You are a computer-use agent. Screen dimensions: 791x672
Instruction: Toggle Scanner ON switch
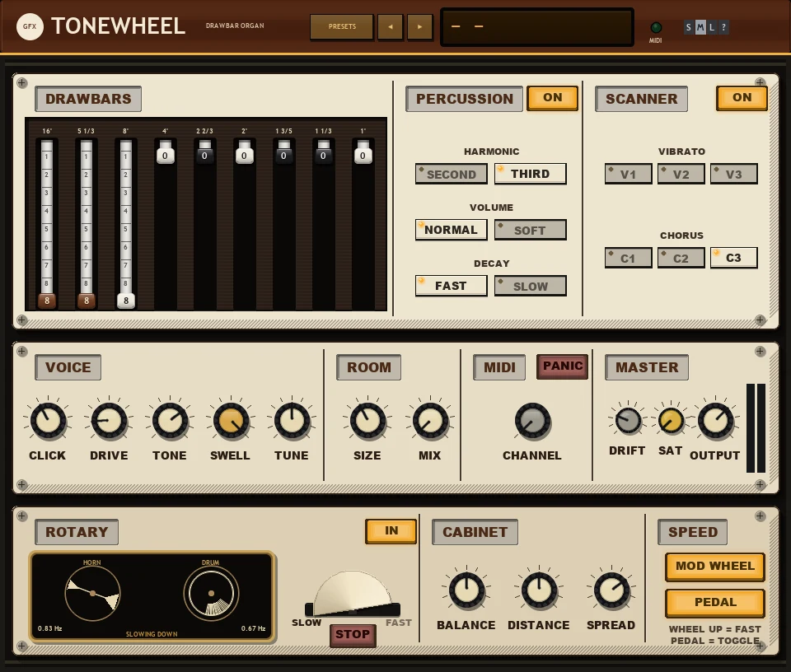pyautogui.click(x=742, y=98)
